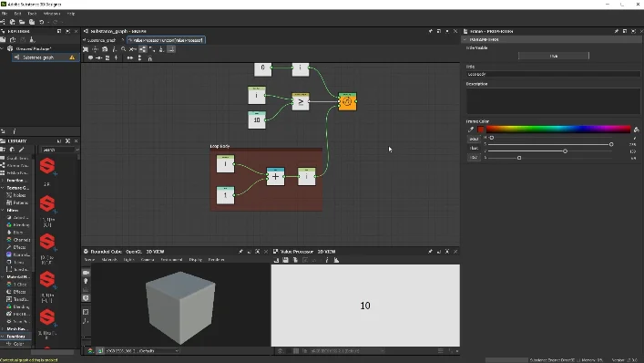Collapse the Unsaved Package tree node
Screen dimensions: 644x363
[3, 49]
